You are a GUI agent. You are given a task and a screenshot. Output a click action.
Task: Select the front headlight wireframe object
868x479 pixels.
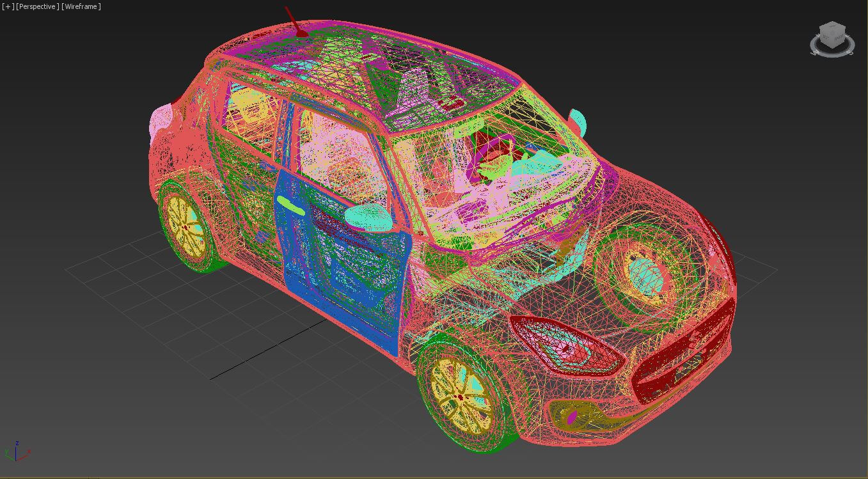pos(566,345)
